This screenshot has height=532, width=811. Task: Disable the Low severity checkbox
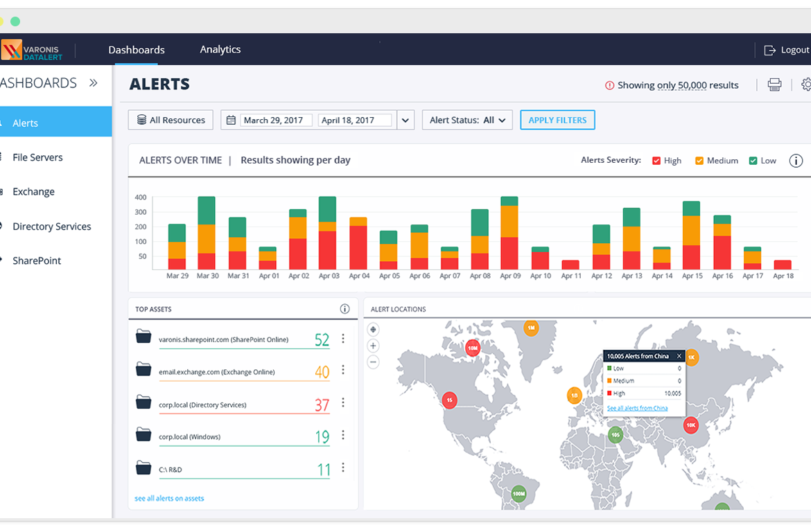753,161
